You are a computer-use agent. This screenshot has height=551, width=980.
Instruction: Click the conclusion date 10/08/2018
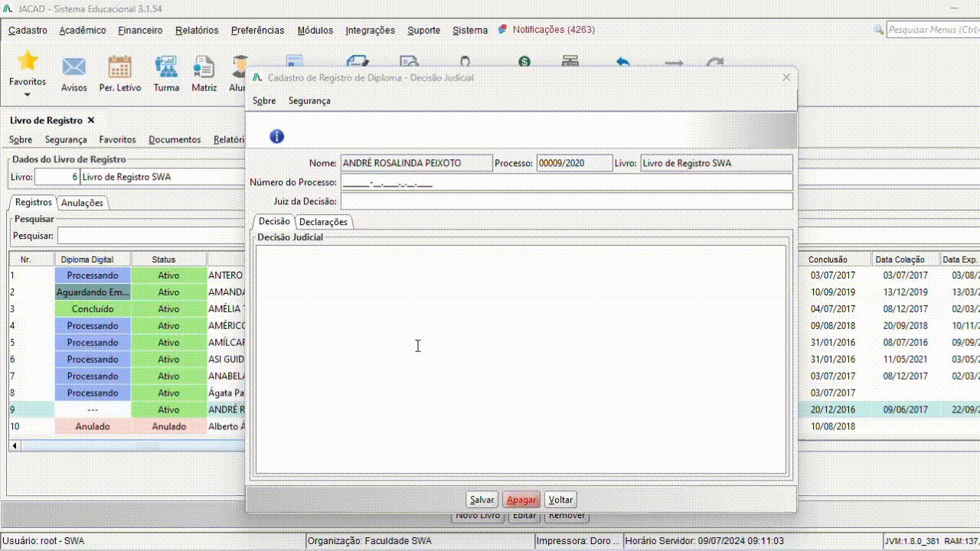(832, 427)
